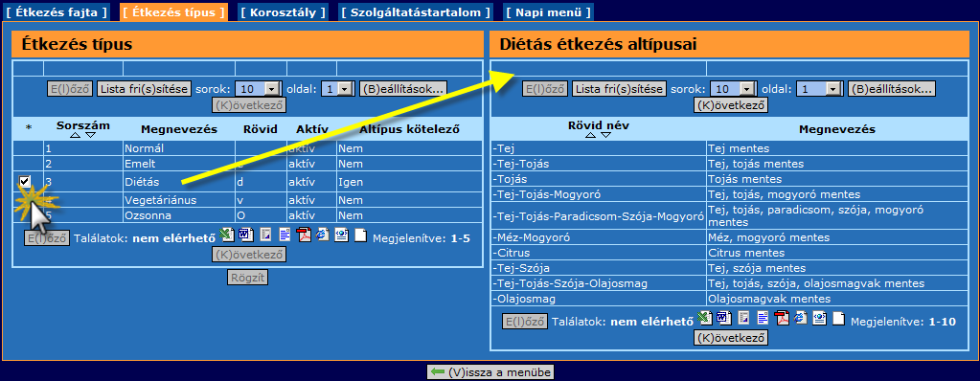
Task: Select the Étkezés típus tab
Action: [173, 11]
